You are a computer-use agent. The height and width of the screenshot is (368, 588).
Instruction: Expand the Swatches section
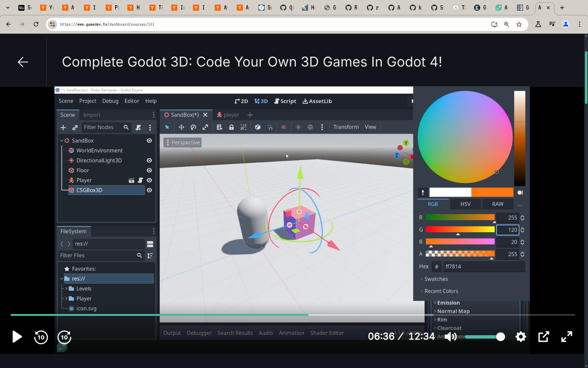pyautogui.click(x=436, y=279)
